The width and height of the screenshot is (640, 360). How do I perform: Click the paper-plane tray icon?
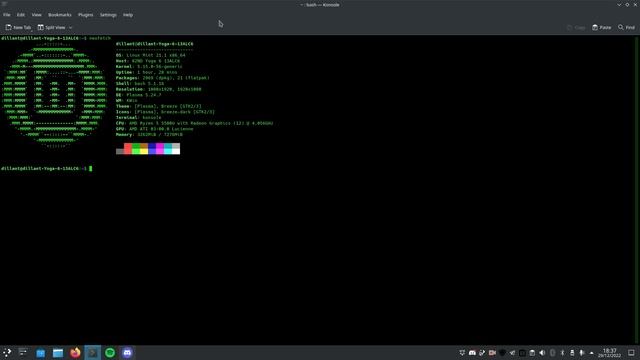point(512,353)
